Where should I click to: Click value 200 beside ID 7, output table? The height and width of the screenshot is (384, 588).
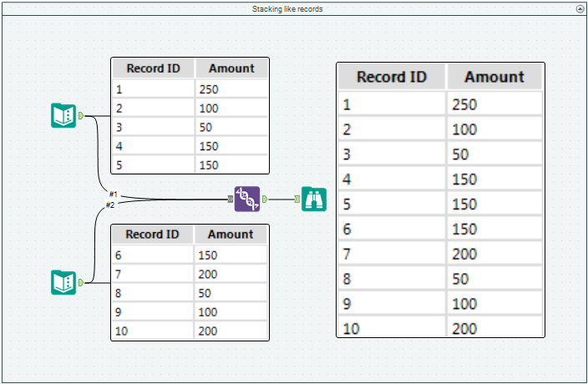(x=464, y=254)
